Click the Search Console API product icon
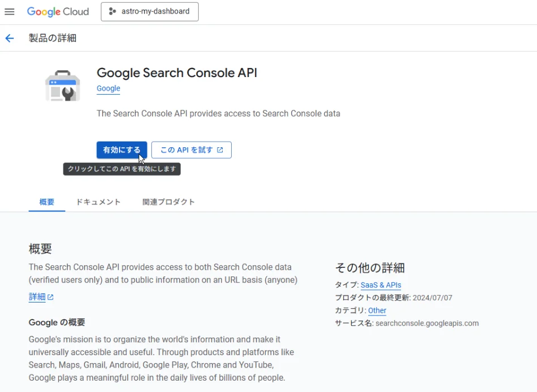Screen dimensions: 537x392 pos(62,86)
